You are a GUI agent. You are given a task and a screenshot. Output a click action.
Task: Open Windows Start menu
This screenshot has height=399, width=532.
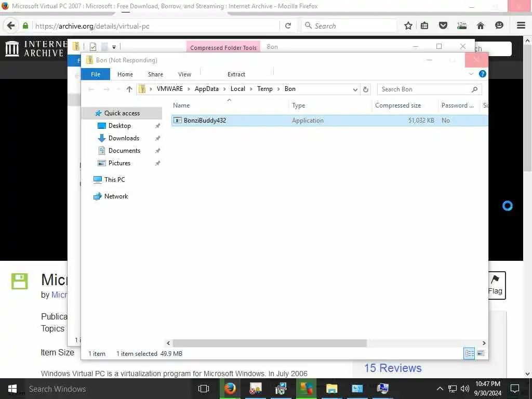coord(12,389)
